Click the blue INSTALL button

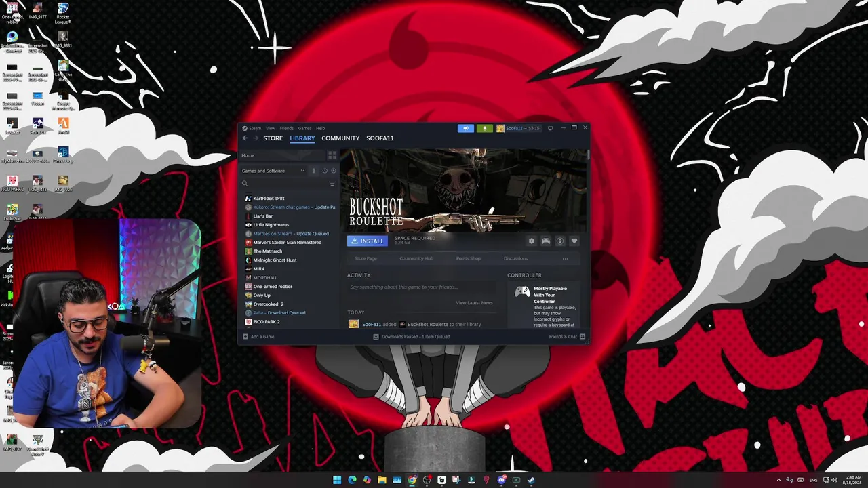click(367, 241)
